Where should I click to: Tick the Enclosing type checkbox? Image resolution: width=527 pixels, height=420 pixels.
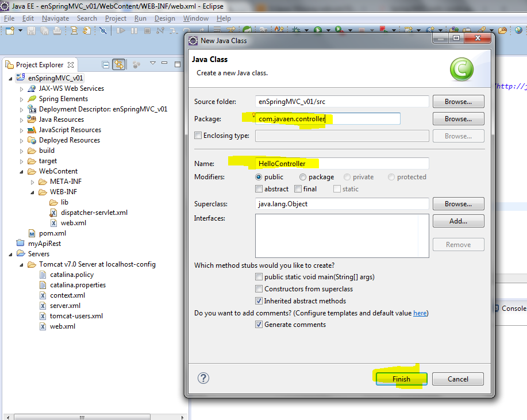[x=198, y=136]
